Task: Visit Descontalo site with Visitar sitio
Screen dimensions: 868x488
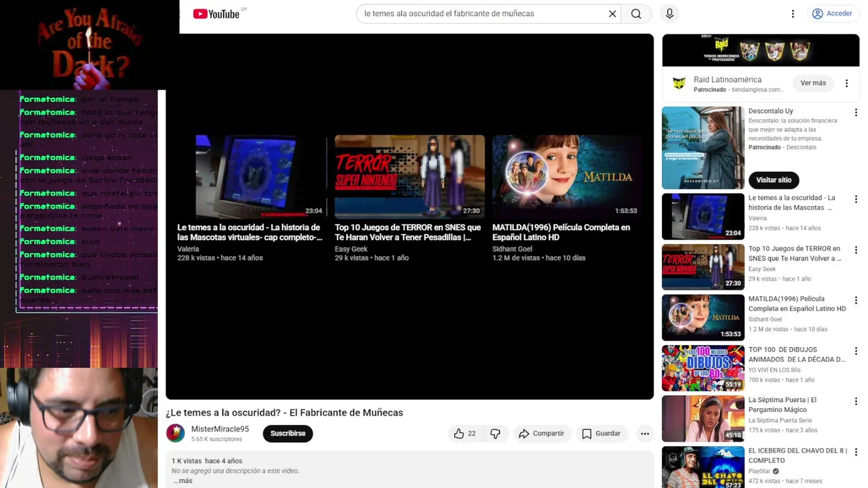Action: [774, 180]
